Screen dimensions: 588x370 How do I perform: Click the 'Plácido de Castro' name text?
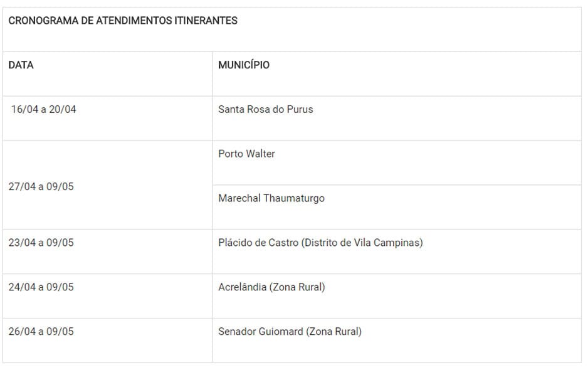(258, 243)
